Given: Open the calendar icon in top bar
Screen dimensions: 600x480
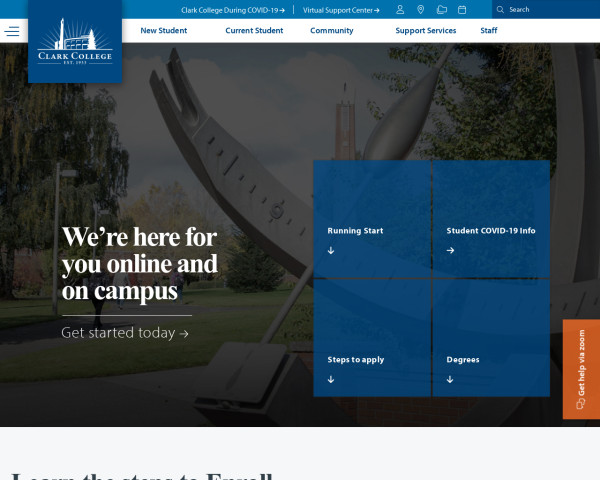Looking at the screenshot, I should (x=462, y=10).
